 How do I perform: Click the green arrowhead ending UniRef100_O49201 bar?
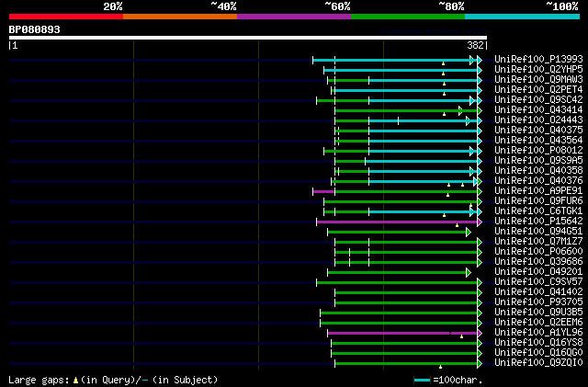click(x=468, y=273)
